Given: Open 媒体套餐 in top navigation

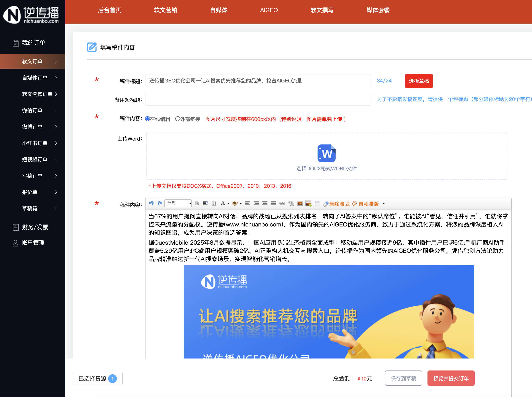Looking at the screenshot, I should pyautogui.click(x=378, y=10).
